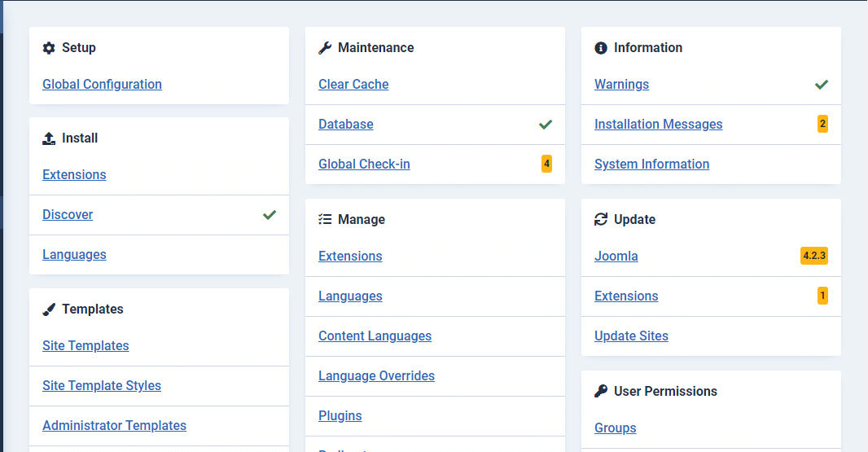Viewport: 868px width, 452px height.
Task: View the Warnings link
Action: tap(621, 84)
